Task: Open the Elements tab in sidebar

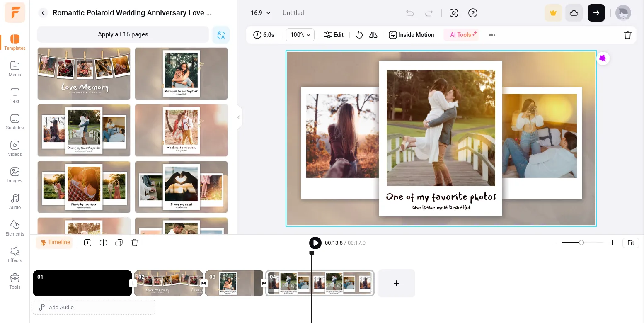Action: click(15, 228)
